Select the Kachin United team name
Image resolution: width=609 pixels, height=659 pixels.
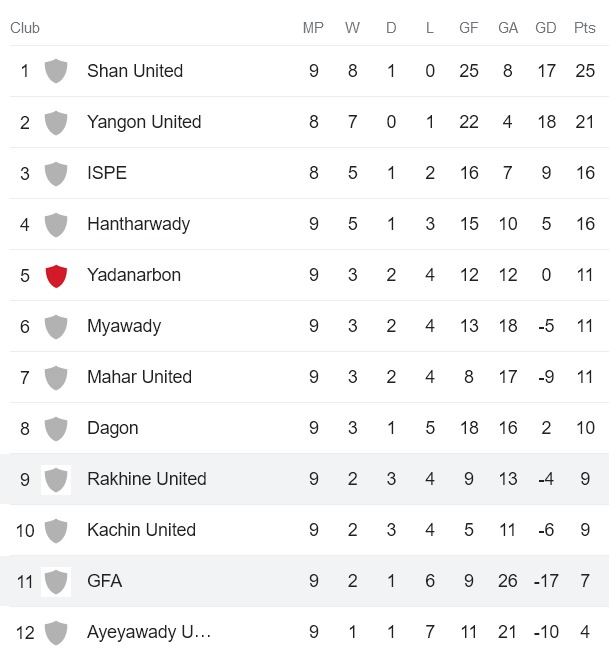coord(141,530)
